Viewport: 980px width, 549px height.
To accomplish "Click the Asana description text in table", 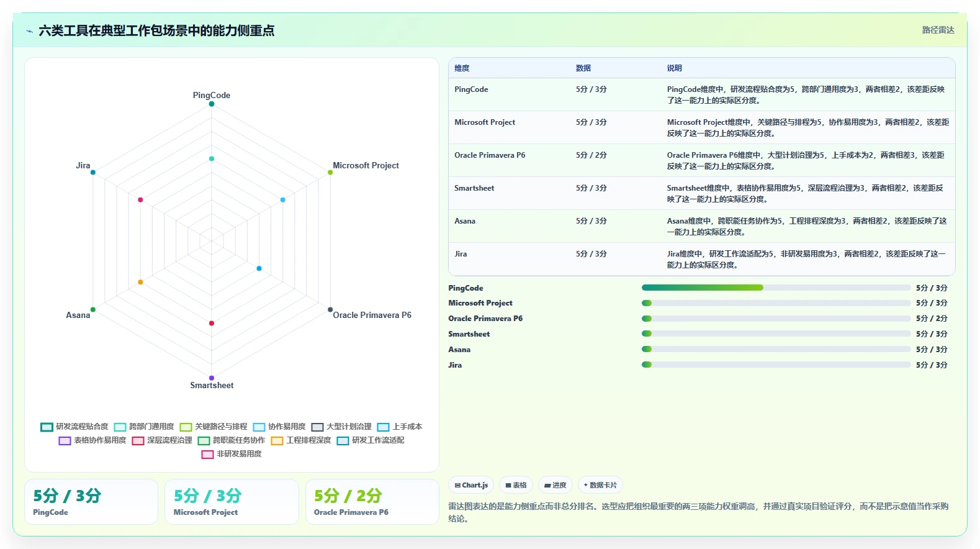I will (807, 227).
